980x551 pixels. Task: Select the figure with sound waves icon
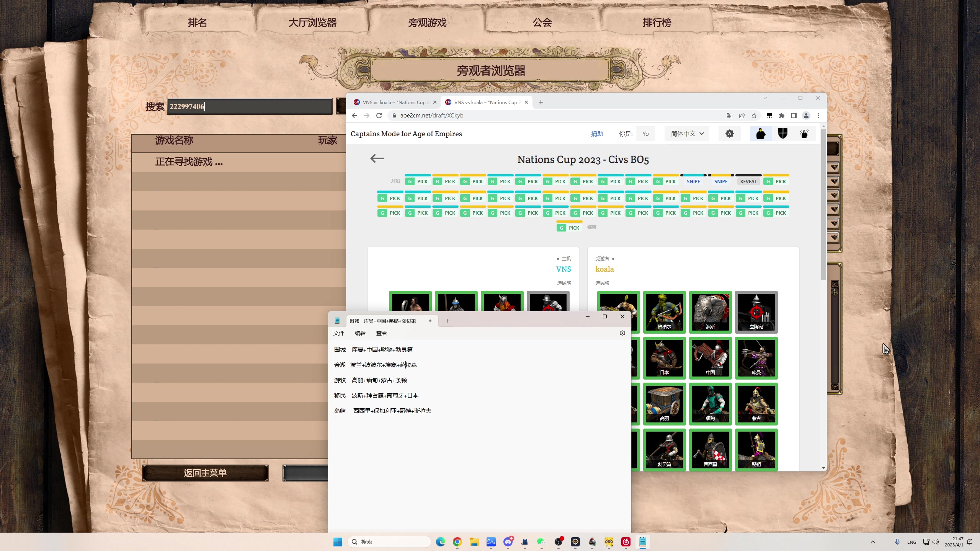pyautogui.click(x=804, y=134)
